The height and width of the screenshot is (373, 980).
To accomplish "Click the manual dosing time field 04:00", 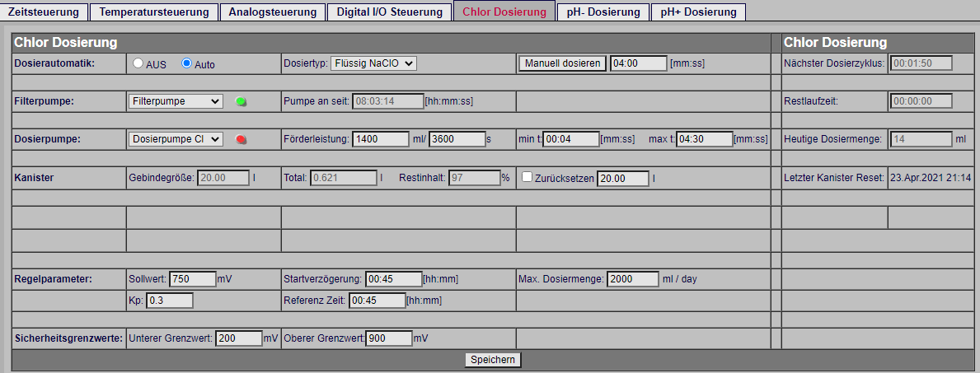I will (639, 63).
